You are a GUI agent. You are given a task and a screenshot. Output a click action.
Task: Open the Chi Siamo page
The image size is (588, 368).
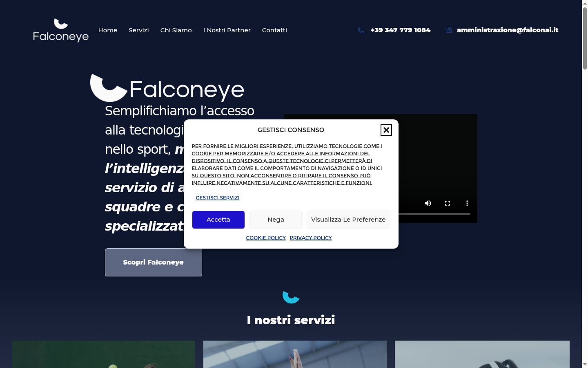click(x=176, y=30)
